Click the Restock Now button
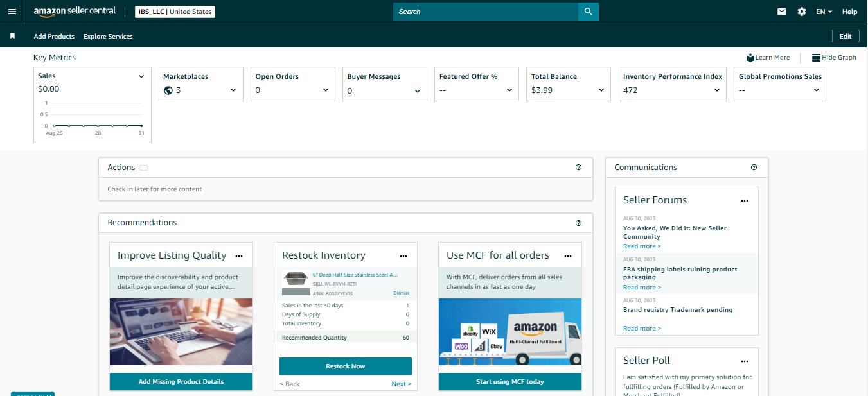 346,366
